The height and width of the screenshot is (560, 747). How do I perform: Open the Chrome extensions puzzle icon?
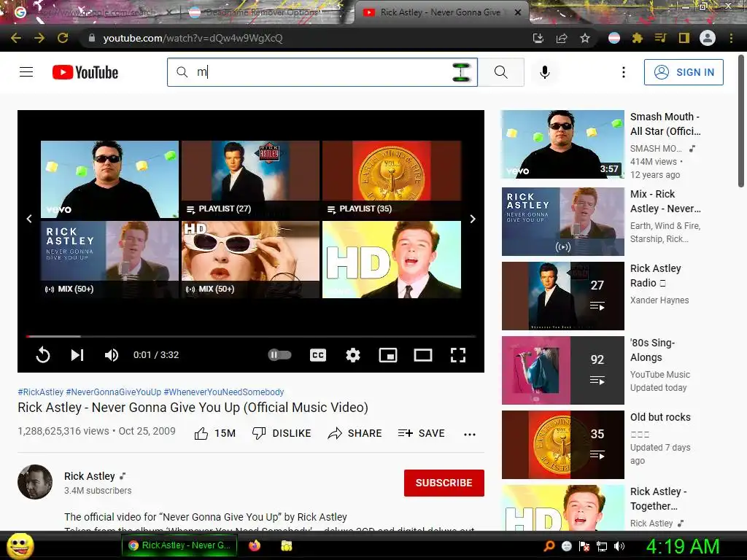click(638, 38)
